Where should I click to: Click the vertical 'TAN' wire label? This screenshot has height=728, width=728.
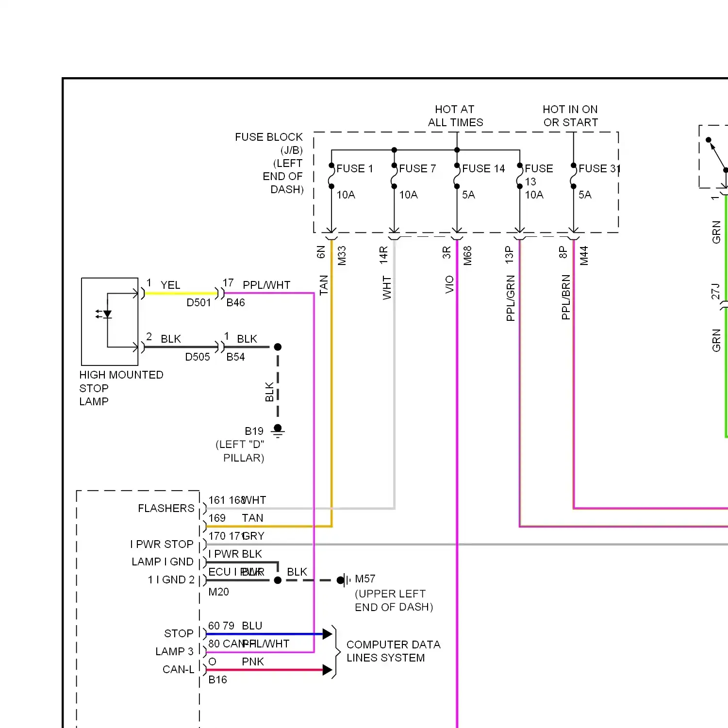click(x=324, y=285)
